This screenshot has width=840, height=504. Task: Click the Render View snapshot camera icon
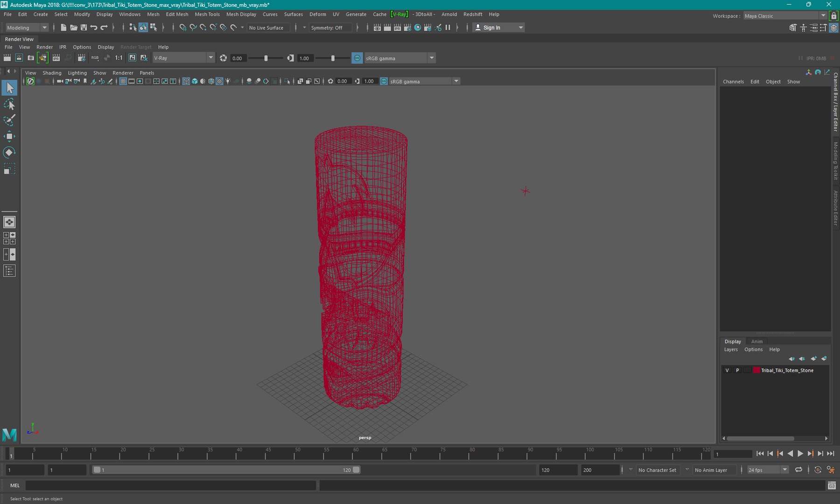click(31, 58)
